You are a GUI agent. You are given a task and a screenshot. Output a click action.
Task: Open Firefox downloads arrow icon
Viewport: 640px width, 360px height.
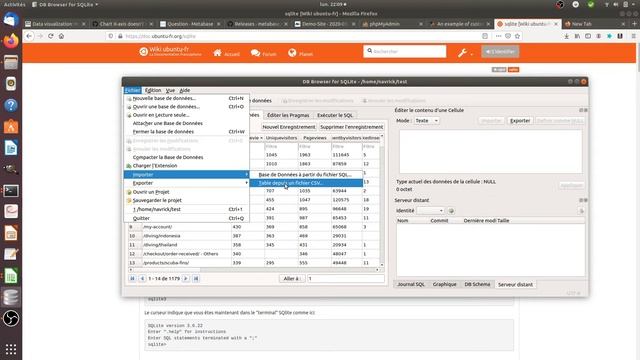click(x=567, y=36)
